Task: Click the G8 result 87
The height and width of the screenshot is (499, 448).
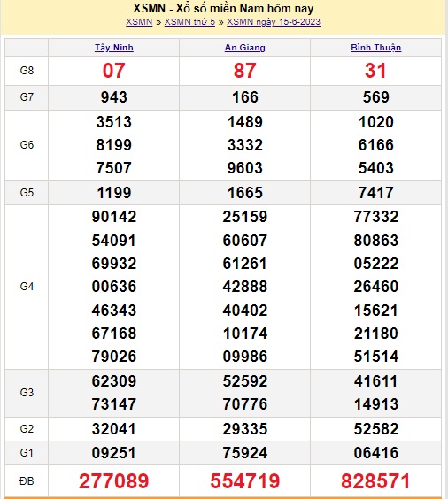Action: 245,71
